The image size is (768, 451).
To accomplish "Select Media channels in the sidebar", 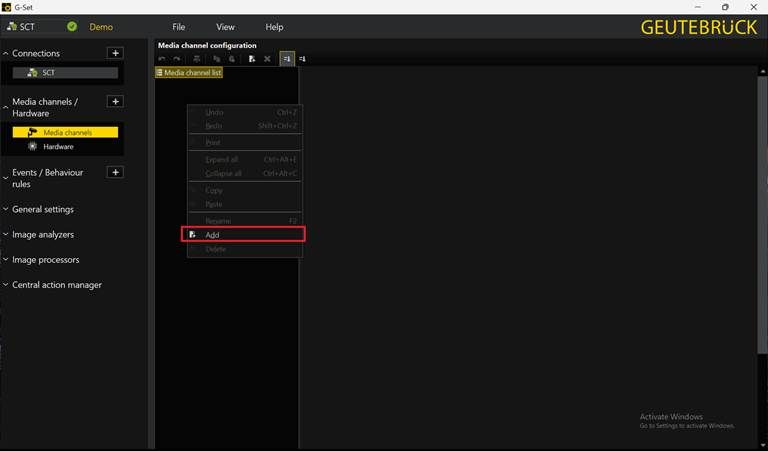I will (x=65, y=132).
